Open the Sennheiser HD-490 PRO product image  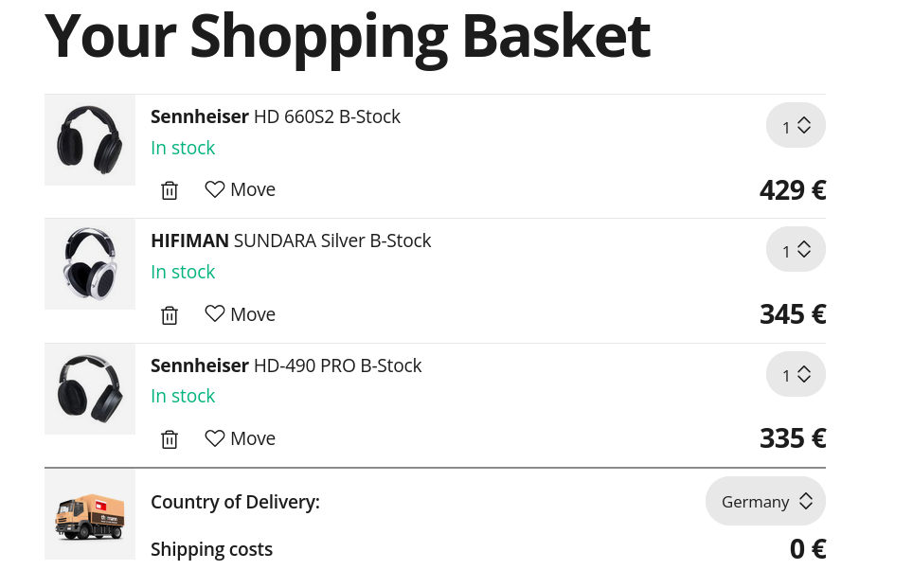pos(90,389)
